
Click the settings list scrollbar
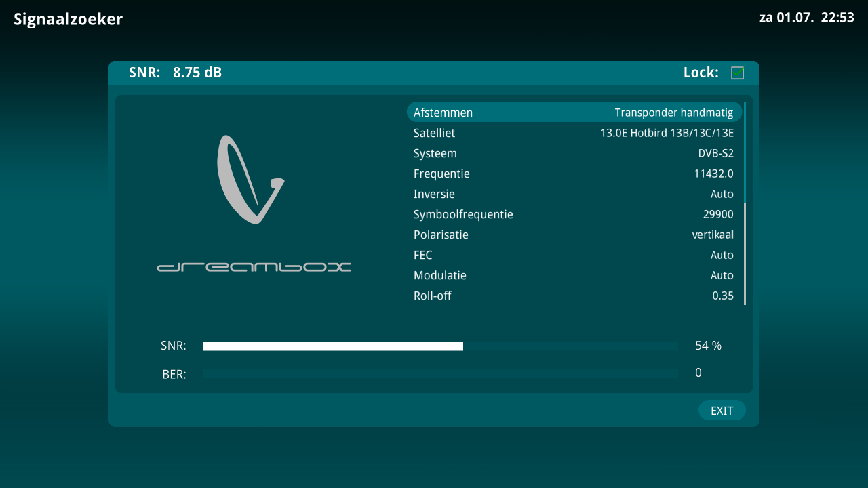[x=745, y=203]
